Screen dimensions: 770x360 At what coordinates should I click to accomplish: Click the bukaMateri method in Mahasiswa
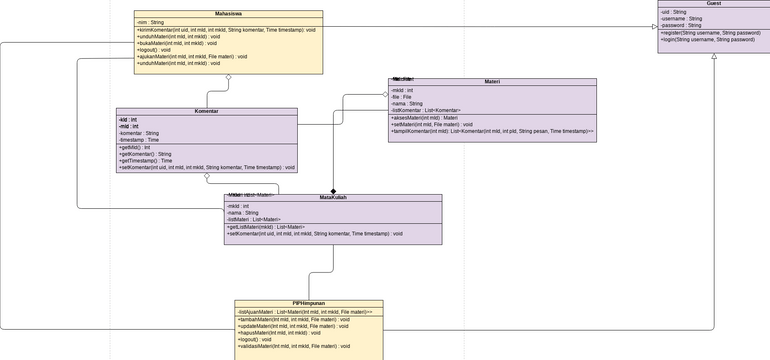coord(176,43)
